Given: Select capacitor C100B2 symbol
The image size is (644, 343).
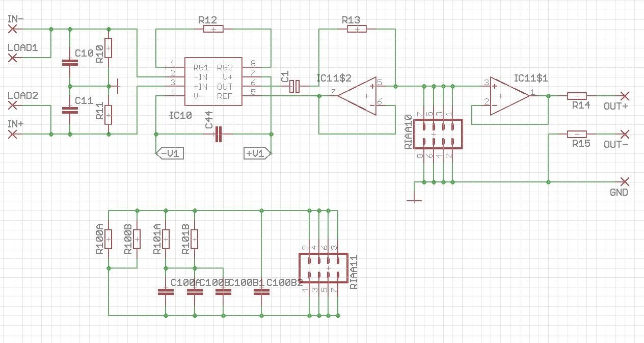Looking at the screenshot, I should pyautogui.click(x=261, y=292).
